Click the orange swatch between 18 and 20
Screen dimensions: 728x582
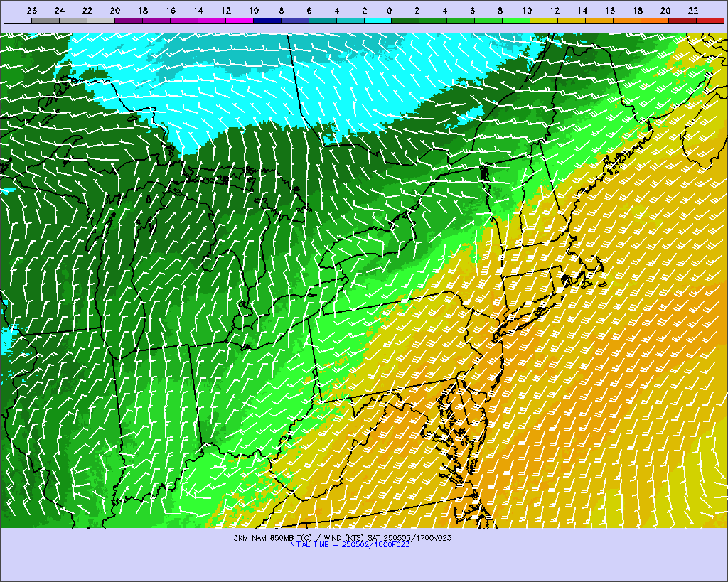coord(655,21)
